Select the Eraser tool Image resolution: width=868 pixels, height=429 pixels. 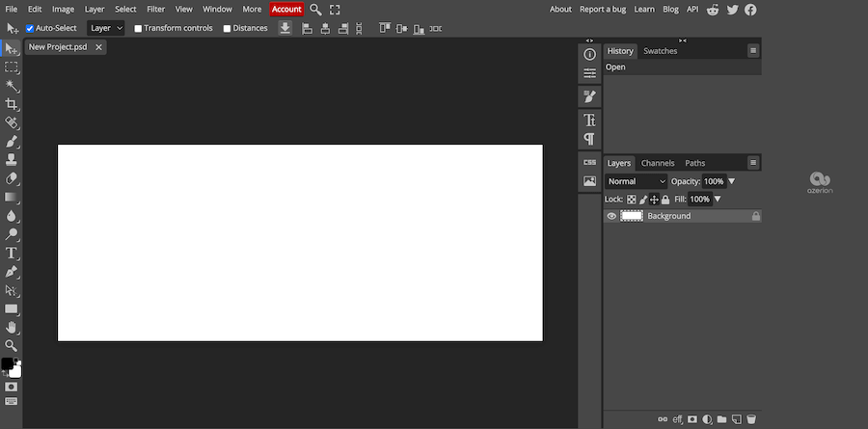tap(11, 178)
